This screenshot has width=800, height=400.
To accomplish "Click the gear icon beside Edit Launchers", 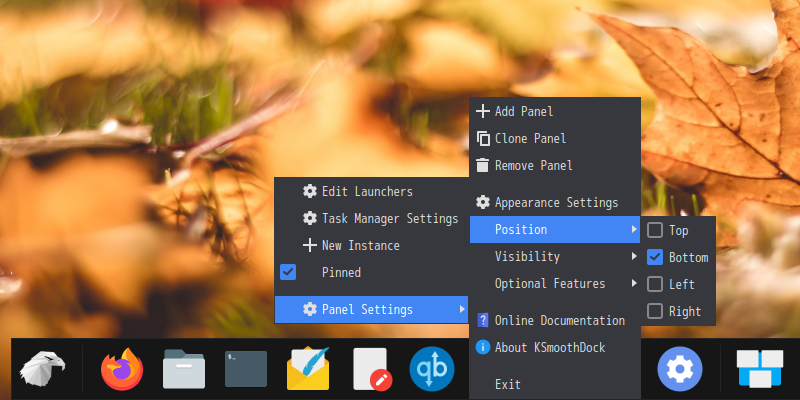I will 310,191.
